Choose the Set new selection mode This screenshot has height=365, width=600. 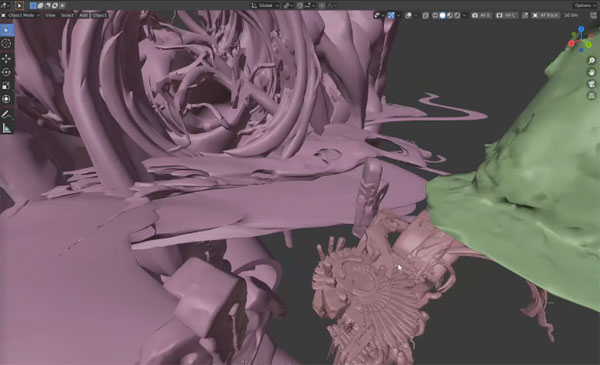coord(33,5)
